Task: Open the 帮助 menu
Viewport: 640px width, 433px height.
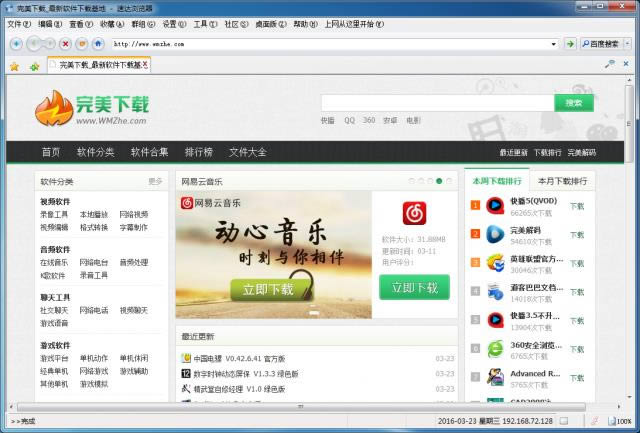Action: click(x=305, y=24)
